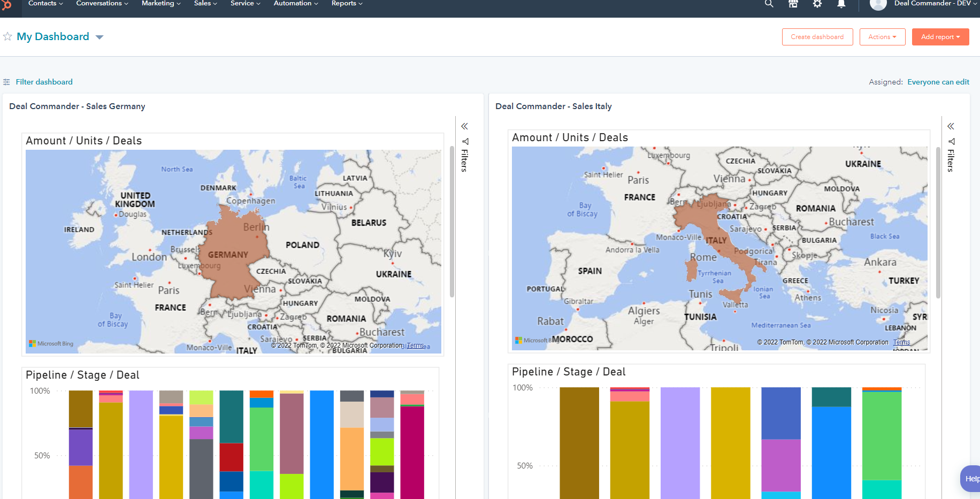
Task: Open the Reports menu
Action: tap(347, 4)
